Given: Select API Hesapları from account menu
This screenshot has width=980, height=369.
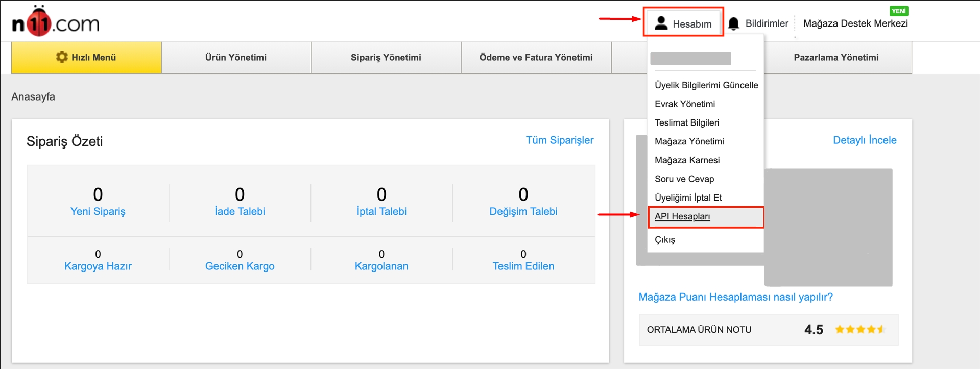Looking at the screenshot, I should pyautogui.click(x=682, y=216).
